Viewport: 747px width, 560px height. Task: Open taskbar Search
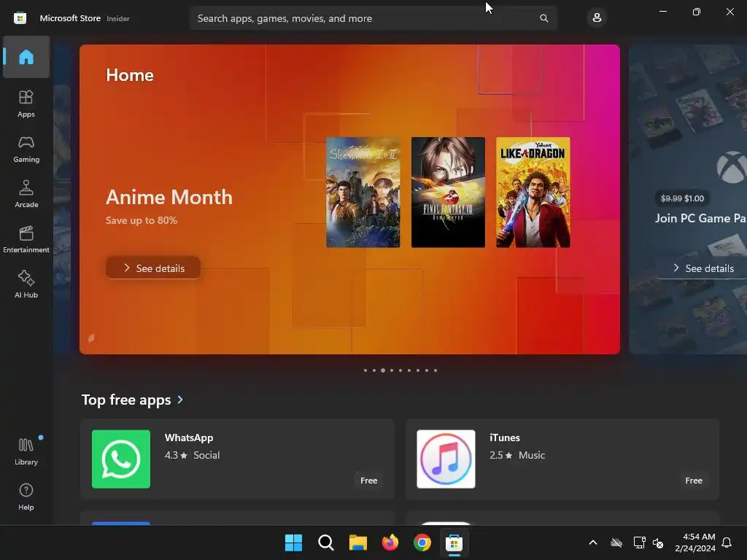[x=326, y=542]
